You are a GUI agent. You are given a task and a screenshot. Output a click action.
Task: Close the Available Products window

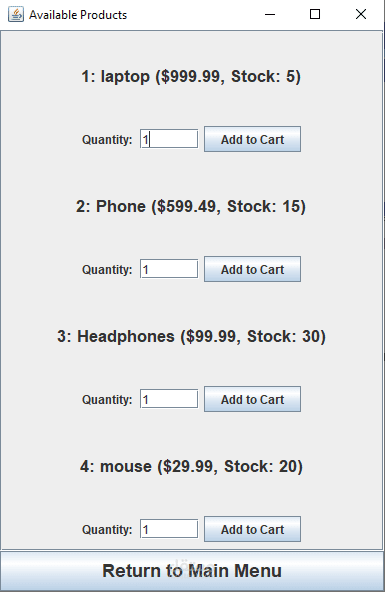click(361, 14)
